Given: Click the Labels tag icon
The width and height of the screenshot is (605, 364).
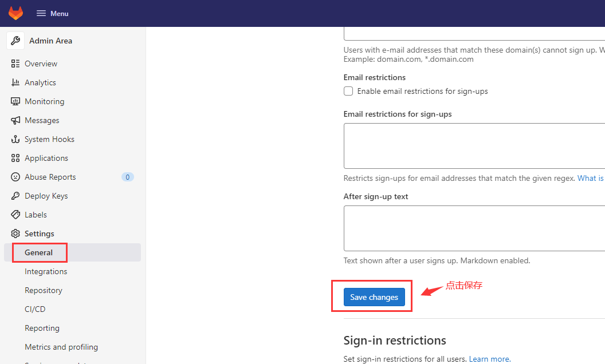Looking at the screenshot, I should pyautogui.click(x=15, y=215).
